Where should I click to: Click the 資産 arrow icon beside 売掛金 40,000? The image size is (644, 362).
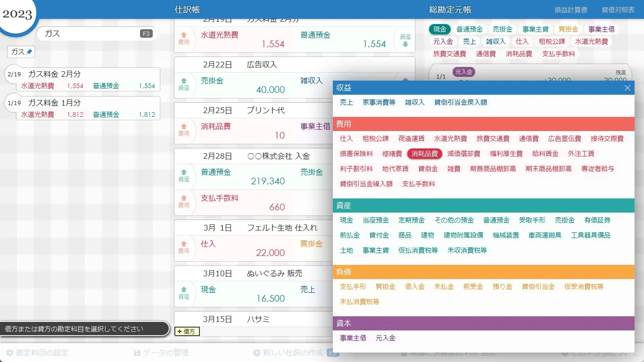click(x=184, y=81)
